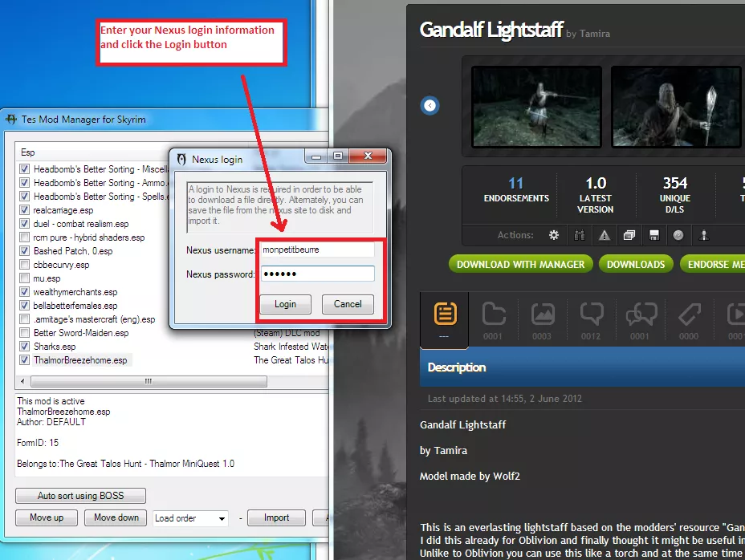Click the Move down button
This screenshot has width=745, height=560.
tap(116, 517)
